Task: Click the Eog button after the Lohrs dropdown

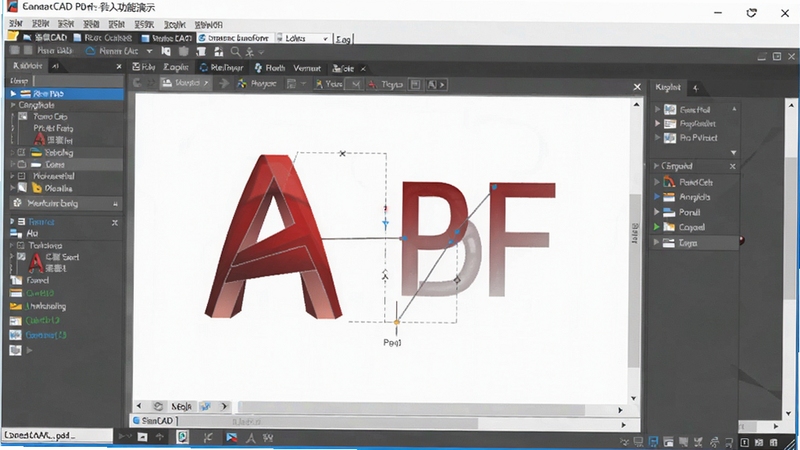Action: coord(343,39)
